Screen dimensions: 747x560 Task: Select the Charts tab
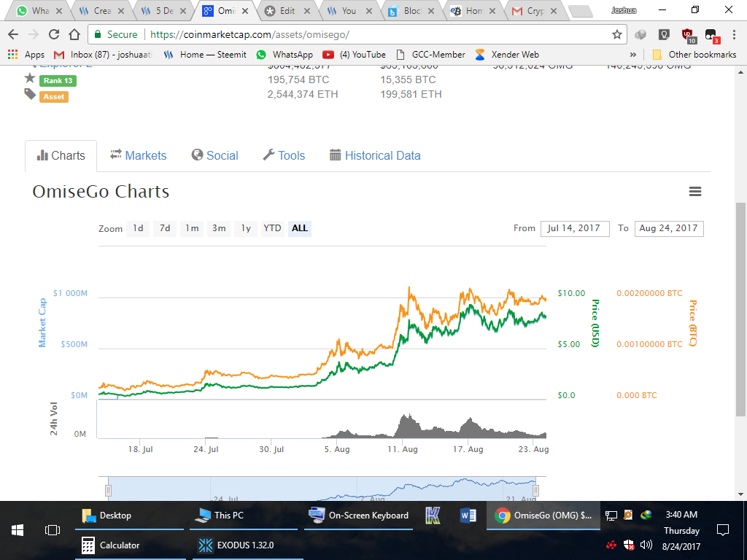pos(61,156)
